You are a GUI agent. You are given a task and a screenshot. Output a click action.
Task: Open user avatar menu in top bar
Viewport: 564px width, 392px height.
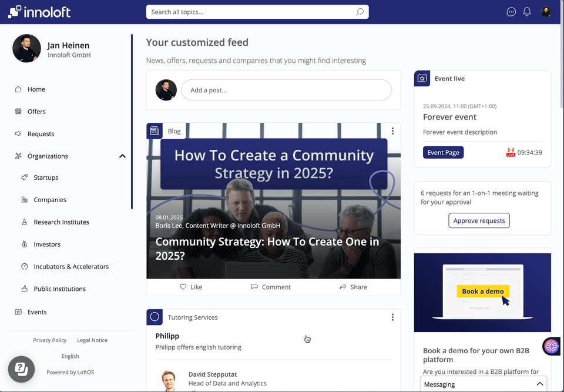(546, 12)
